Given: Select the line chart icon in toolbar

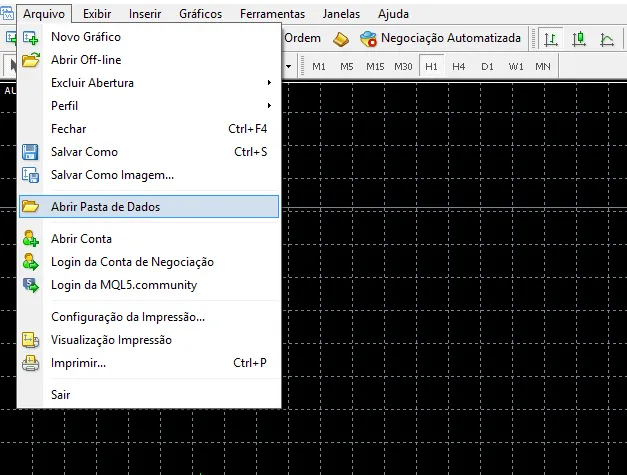Looking at the screenshot, I should point(607,39).
